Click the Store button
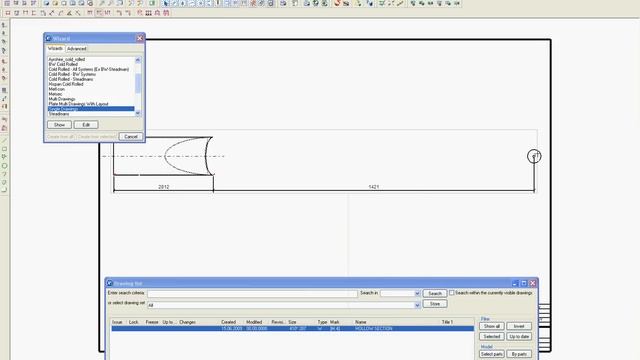This screenshot has height=360, width=640. click(x=435, y=304)
